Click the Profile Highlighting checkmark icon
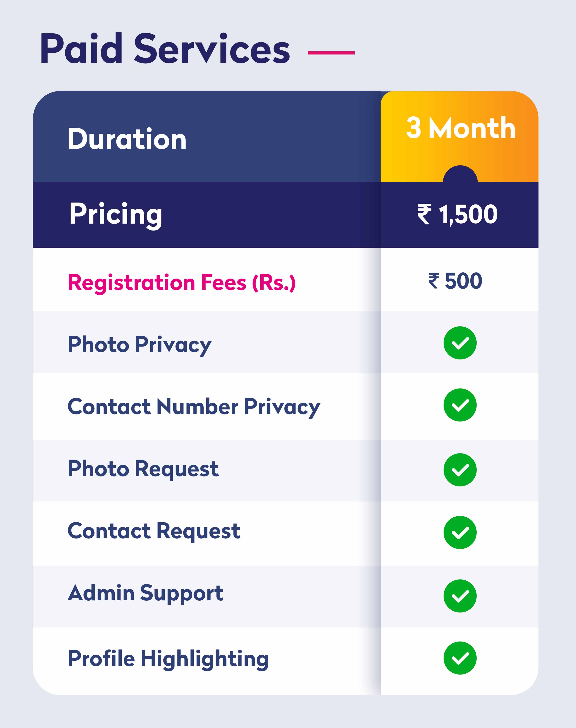This screenshot has height=728, width=576. coord(460,658)
